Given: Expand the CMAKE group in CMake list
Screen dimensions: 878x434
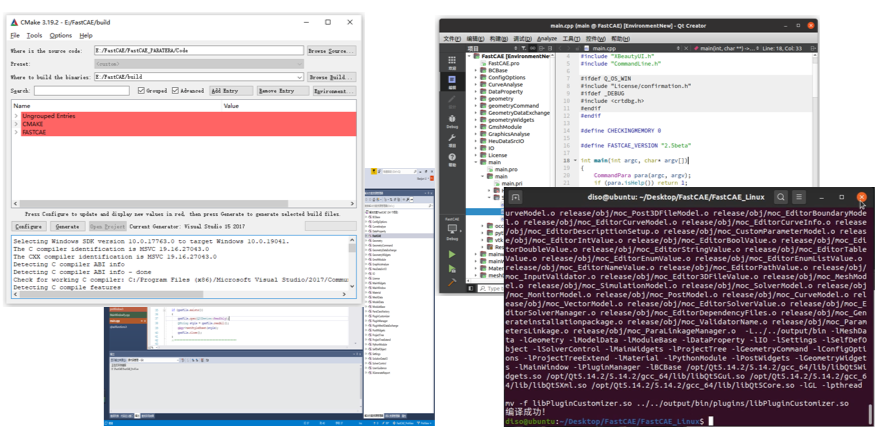Looking at the screenshot, I should 16,124.
